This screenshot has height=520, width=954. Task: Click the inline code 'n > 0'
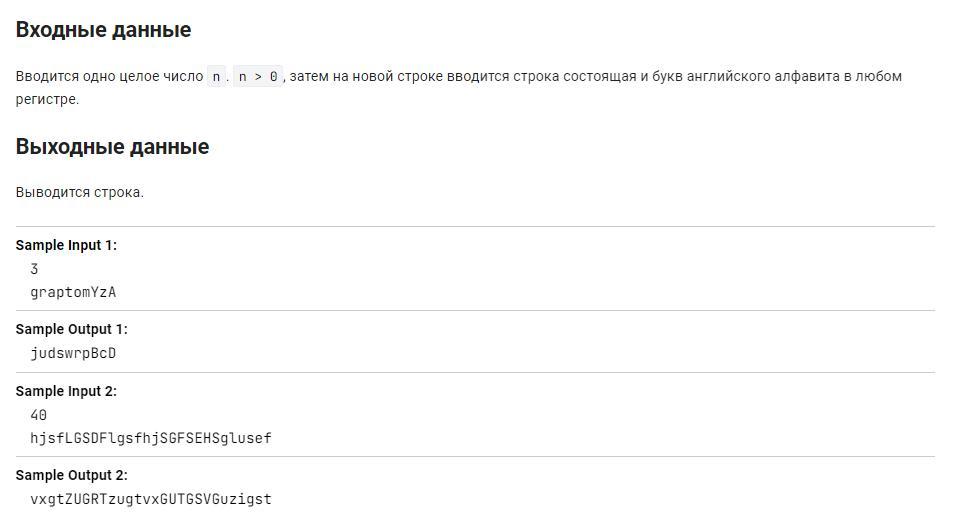tap(259, 76)
